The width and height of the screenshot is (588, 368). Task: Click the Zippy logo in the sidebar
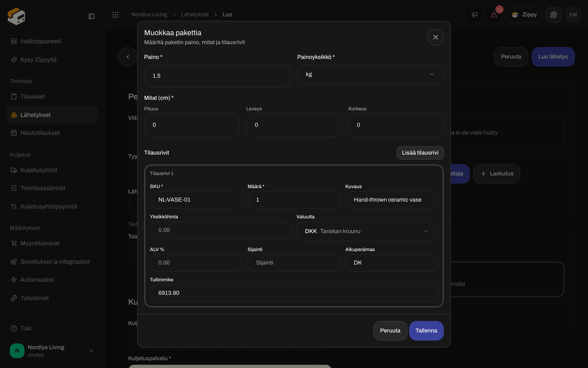tap(16, 16)
